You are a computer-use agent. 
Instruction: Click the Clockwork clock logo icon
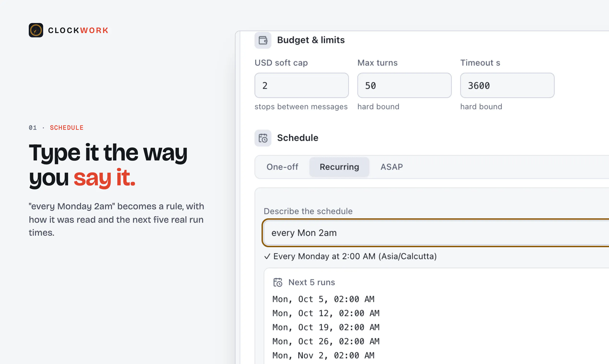[36, 30]
